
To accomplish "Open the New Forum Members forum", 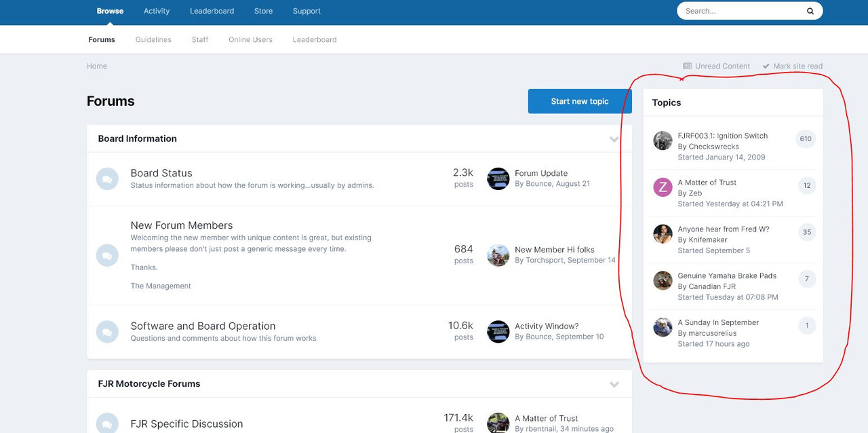I will (x=182, y=225).
